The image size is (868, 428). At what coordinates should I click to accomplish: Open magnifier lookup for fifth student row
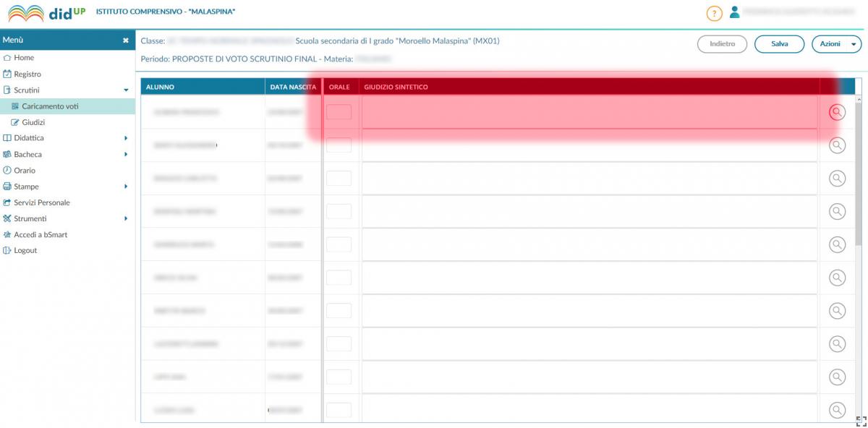837,244
